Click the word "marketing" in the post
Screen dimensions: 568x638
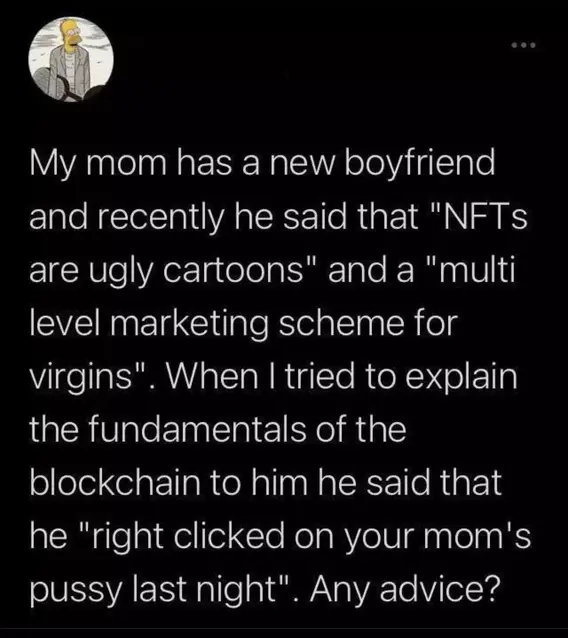[x=189, y=324]
